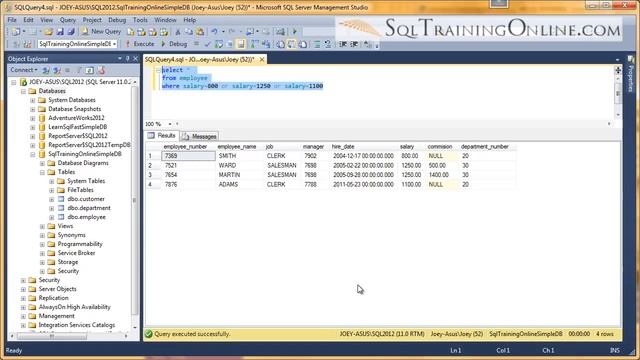Expand the AdventureWorks2012 database
640x360 pixels.
pos(33,118)
